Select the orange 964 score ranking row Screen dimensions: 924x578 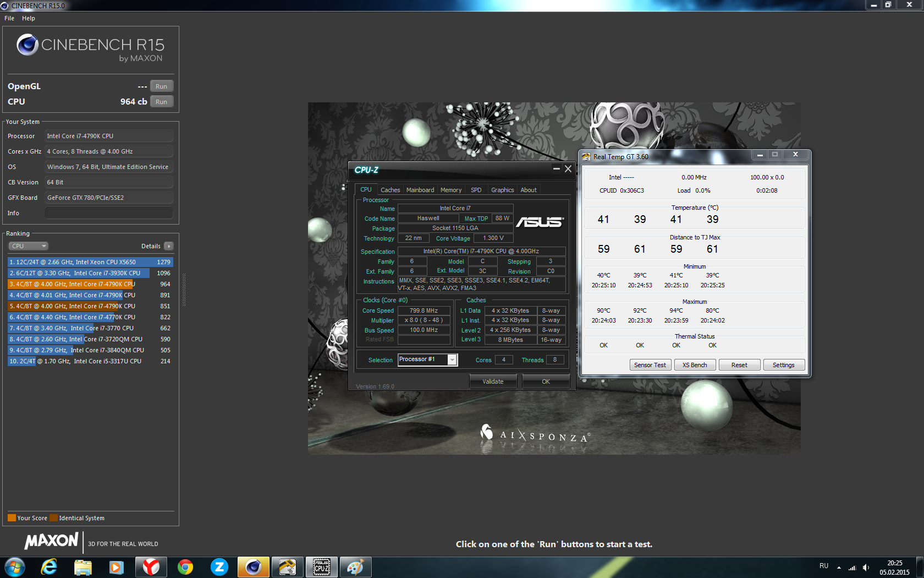90,284
